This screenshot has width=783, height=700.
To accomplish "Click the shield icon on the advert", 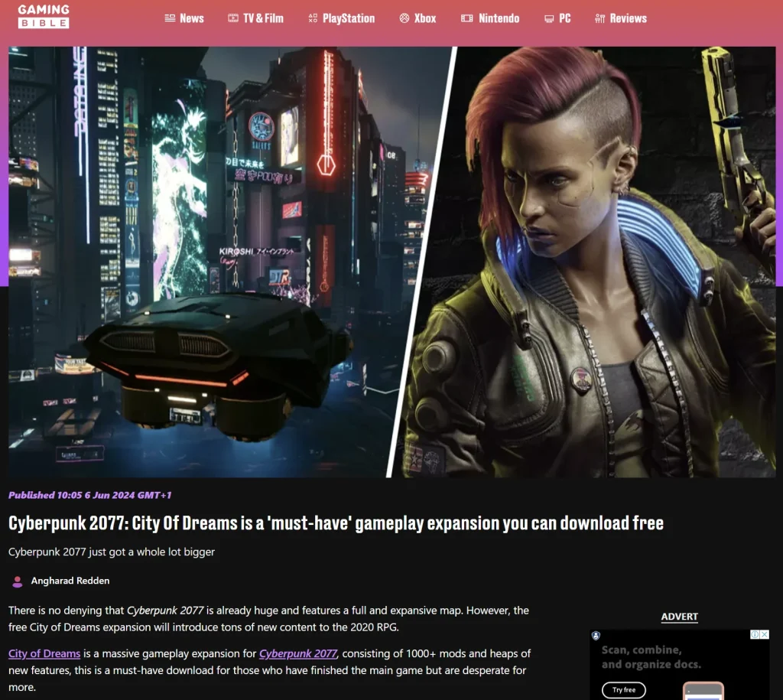I will (x=596, y=635).
